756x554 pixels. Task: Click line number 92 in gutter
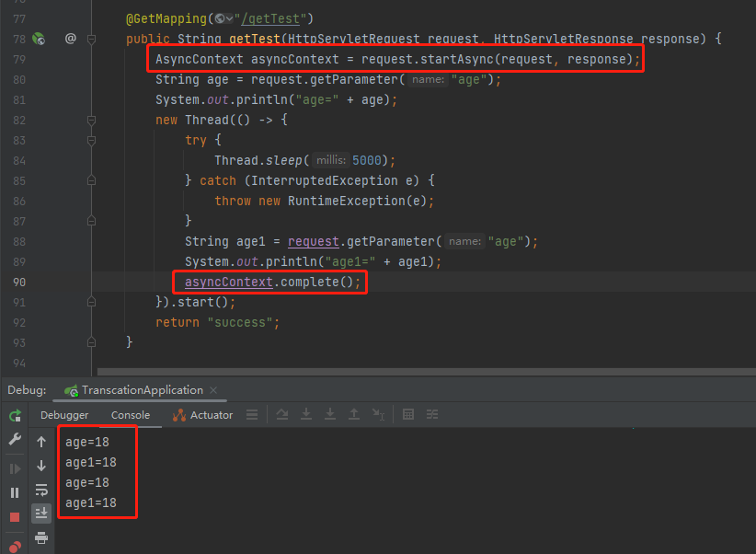pos(19,323)
